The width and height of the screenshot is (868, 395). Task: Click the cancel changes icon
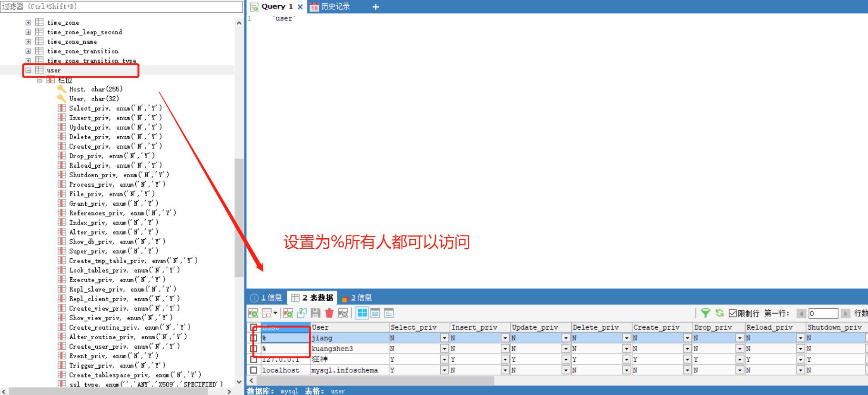(x=343, y=313)
